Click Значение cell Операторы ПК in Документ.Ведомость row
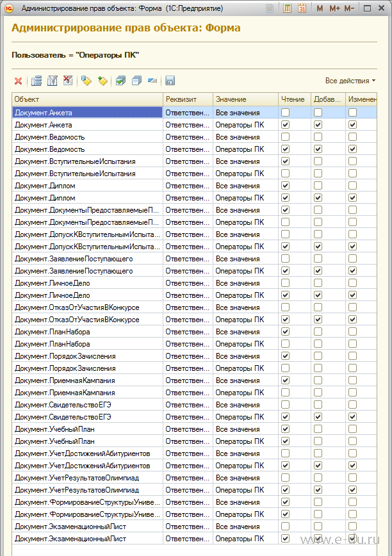Screen dimensions: 392x556 (x=245, y=149)
